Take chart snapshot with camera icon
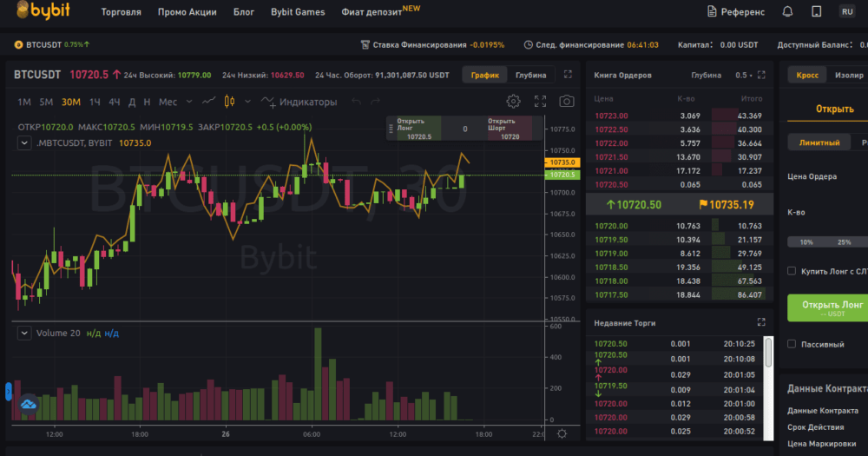The image size is (868, 456). [566, 102]
